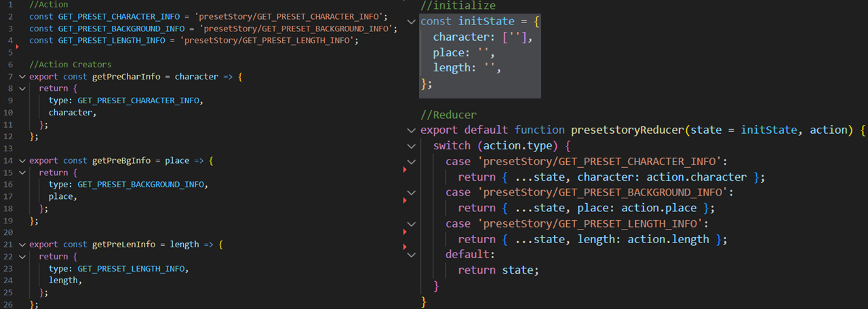Click type: GET_PRESET_BACKGROUND_INFO on line 16
868x309 pixels.
point(128,185)
